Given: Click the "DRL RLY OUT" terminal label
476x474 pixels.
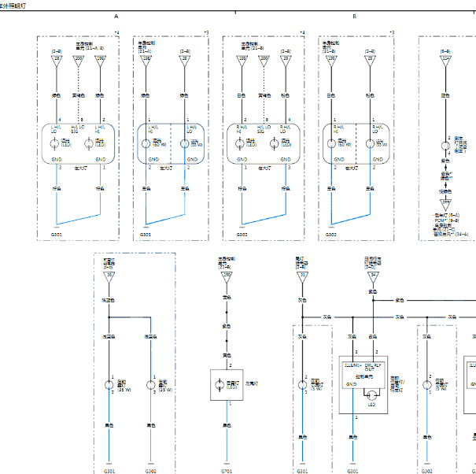Looking at the screenshot, I should point(373,367).
